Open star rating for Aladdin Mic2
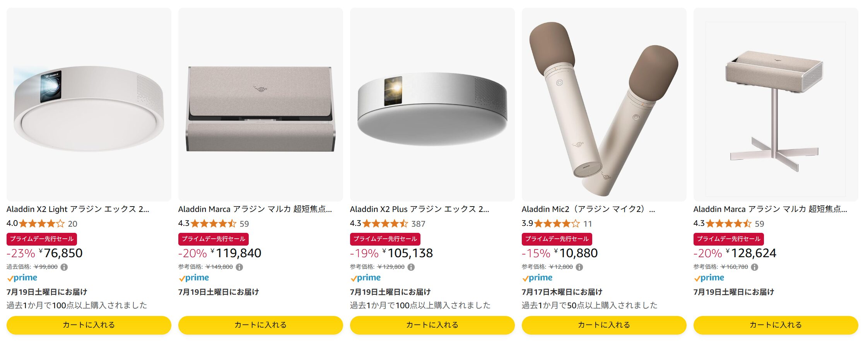 tap(557, 224)
